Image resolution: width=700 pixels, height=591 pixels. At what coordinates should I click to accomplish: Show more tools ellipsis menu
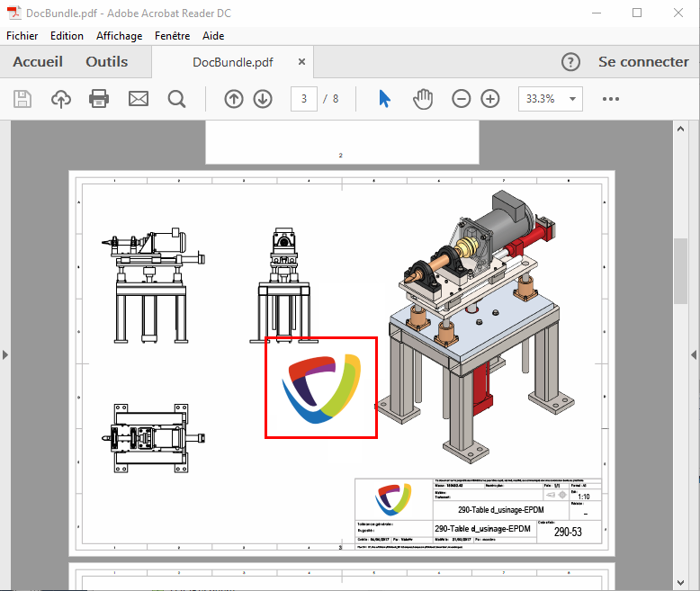tap(611, 99)
